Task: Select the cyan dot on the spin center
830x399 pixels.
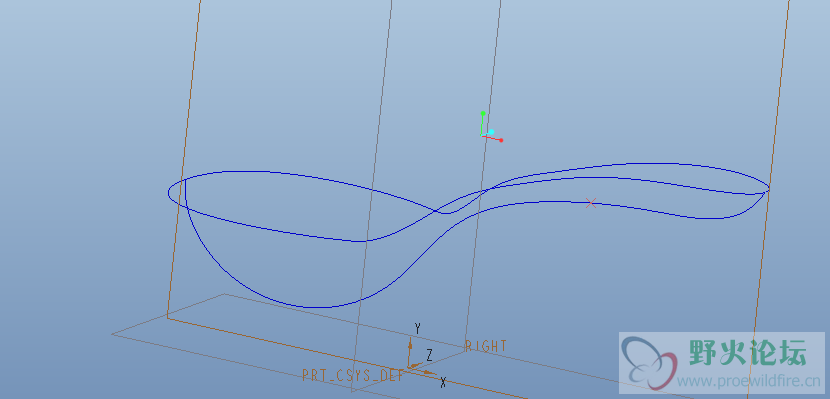Action: [x=491, y=132]
